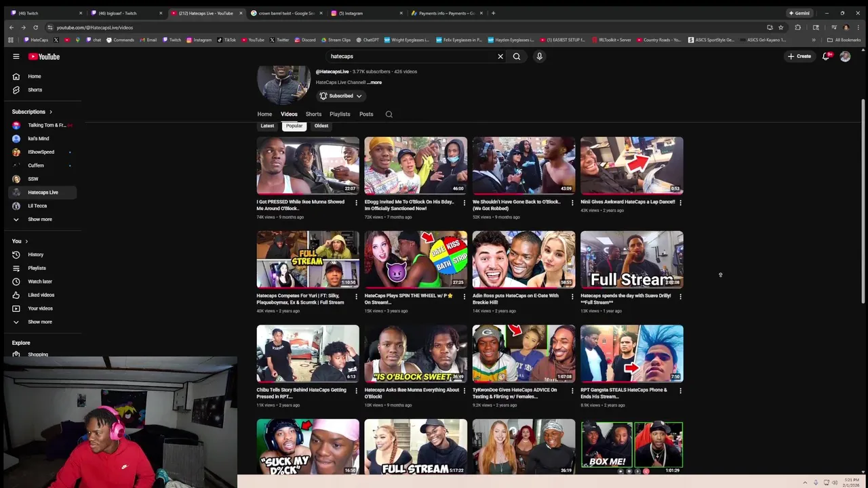Expand channel description with ...more
Viewport: 868px width, 488px height.
[x=374, y=83]
